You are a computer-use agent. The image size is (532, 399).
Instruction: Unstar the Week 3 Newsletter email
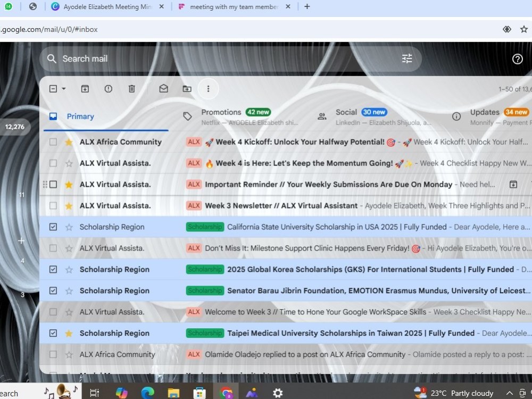(x=69, y=206)
